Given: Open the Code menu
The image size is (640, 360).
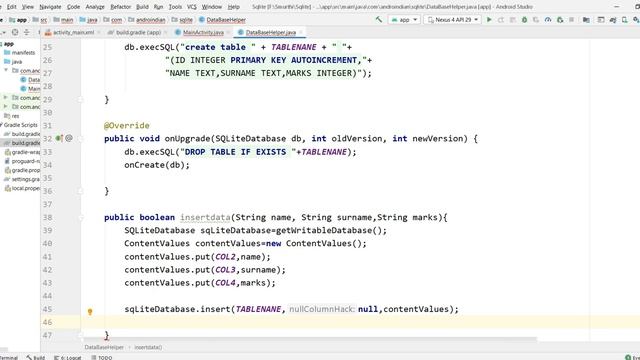Looking at the screenshot, I should [73, 7].
